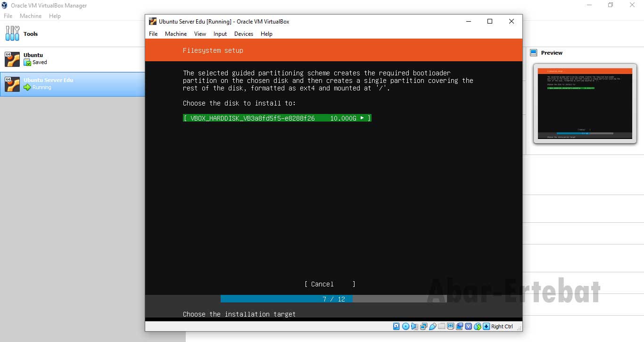
Task: Open the Help menu in VirtualBox Manager
Action: (55, 16)
